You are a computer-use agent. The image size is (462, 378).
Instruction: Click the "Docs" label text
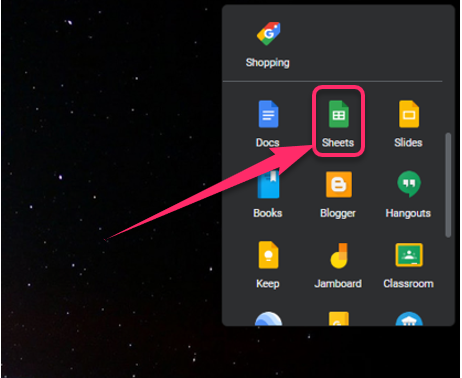coord(268,143)
